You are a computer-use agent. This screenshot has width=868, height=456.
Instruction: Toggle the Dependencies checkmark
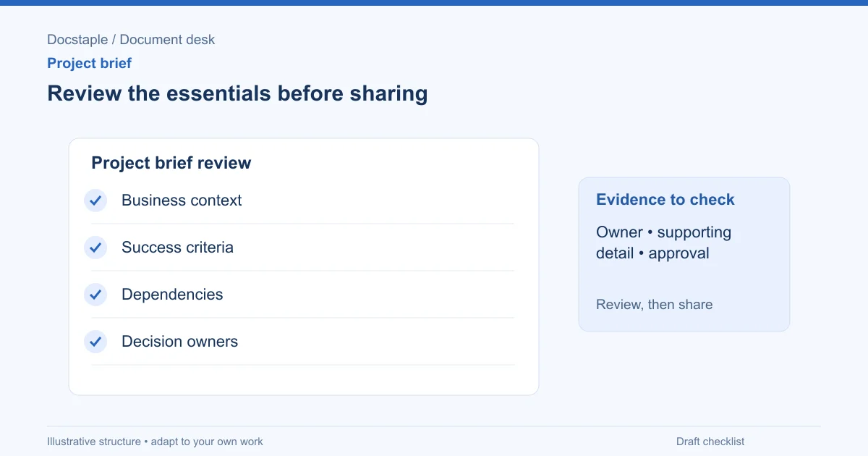[95, 295]
